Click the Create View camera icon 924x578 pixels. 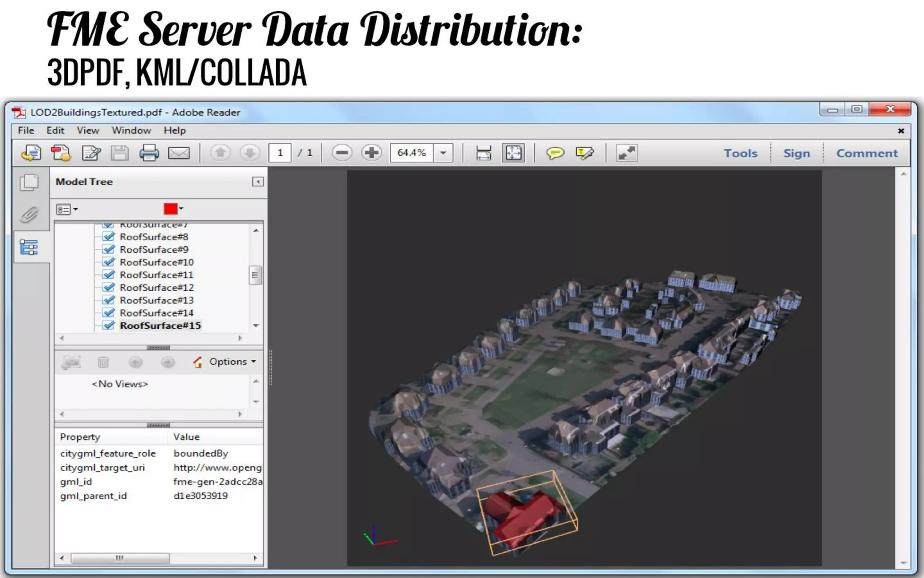(72, 362)
